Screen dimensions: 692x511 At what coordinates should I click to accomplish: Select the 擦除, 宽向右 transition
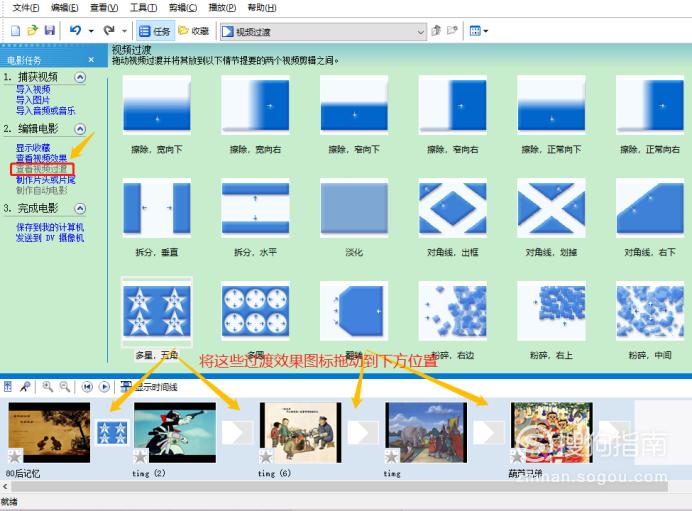(x=255, y=105)
